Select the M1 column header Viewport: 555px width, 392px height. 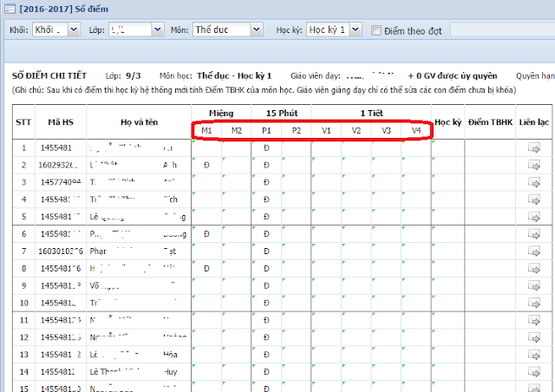point(206,131)
